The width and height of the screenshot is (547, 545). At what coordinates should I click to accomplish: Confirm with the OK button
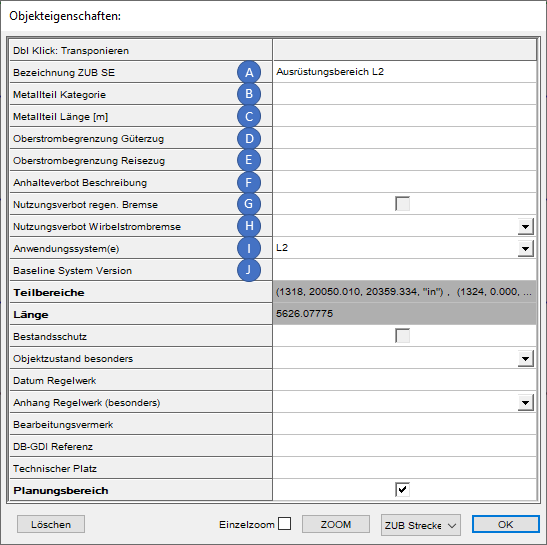(x=505, y=524)
